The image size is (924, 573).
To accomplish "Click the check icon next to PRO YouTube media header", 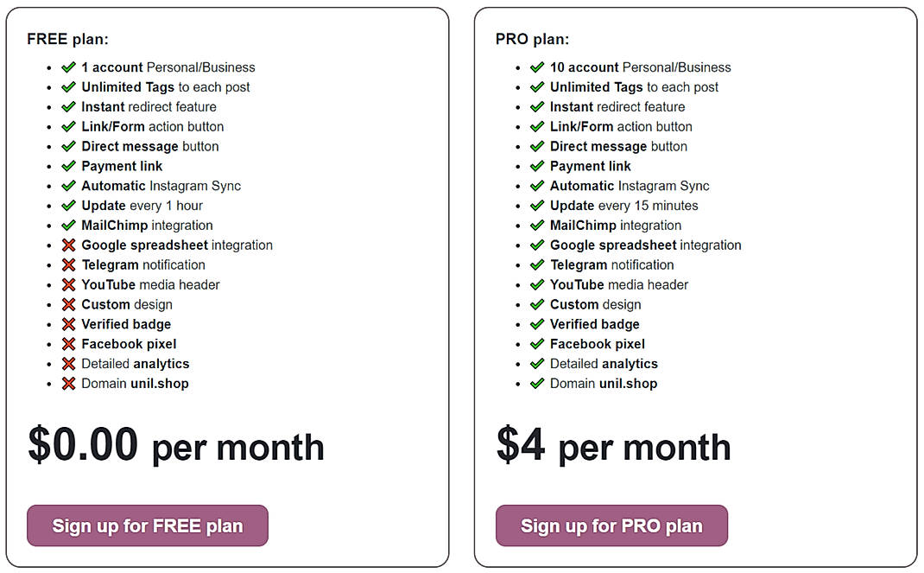I will click(x=537, y=284).
